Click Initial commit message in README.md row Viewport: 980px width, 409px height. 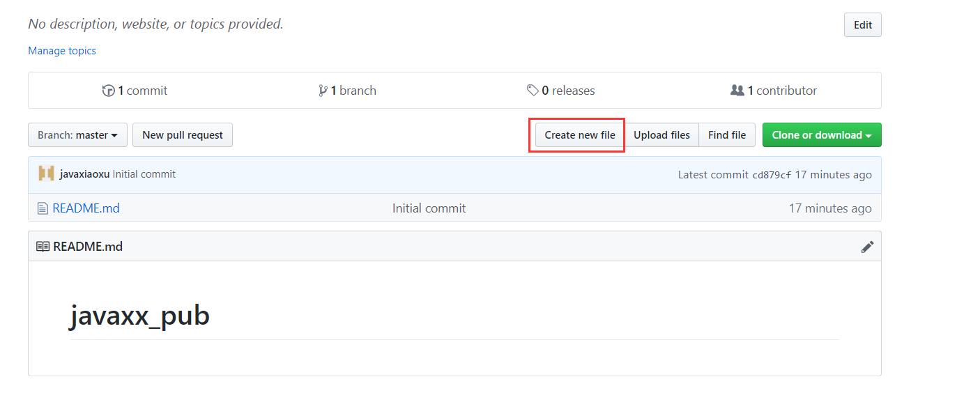429,208
